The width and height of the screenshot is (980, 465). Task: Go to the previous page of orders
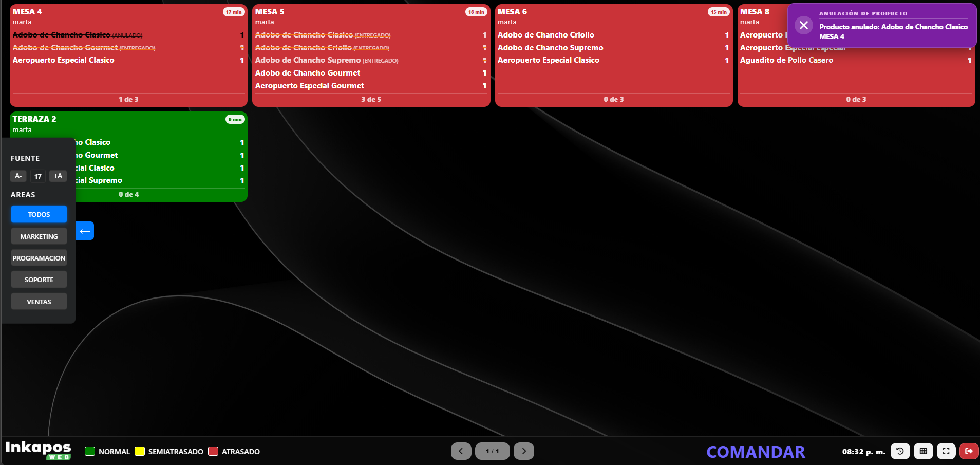(x=461, y=451)
